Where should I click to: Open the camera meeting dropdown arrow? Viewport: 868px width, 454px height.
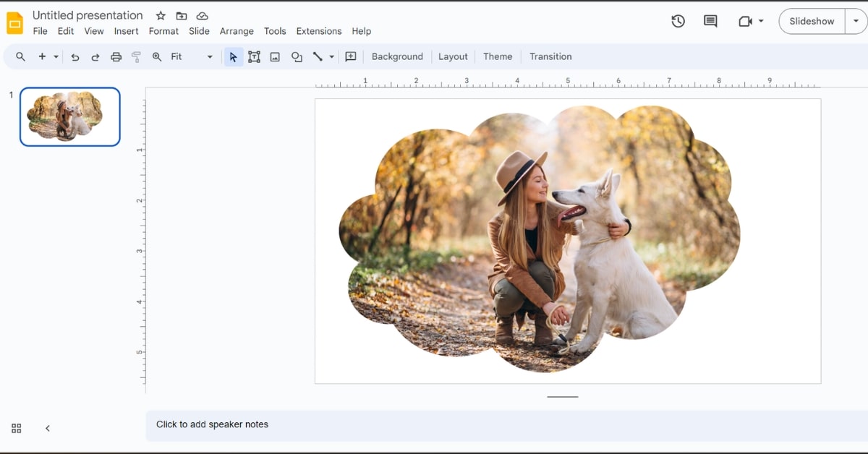pyautogui.click(x=761, y=21)
